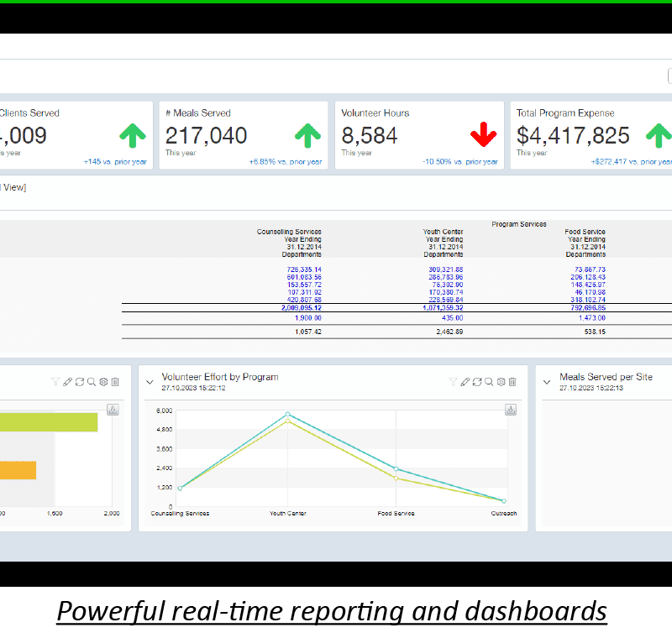The width and height of the screenshot is (672, 638).
Task: Click the red down arrow on Volunteer Hours
Action: (485, 134)
